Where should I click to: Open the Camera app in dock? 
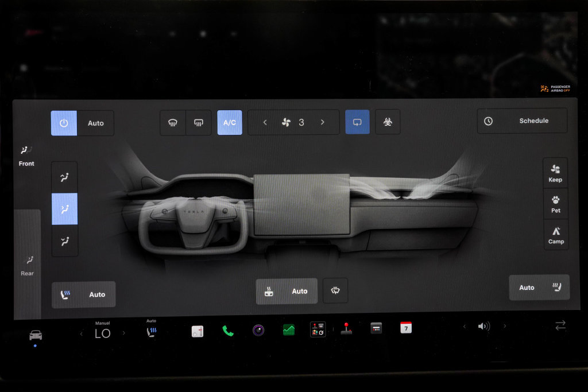258,330
